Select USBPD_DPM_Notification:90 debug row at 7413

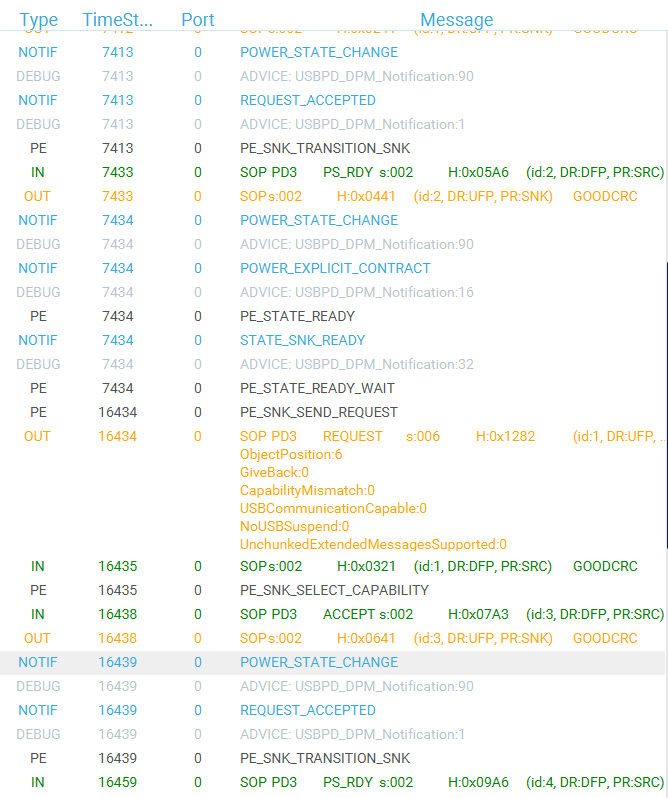(x=332, y=76)
